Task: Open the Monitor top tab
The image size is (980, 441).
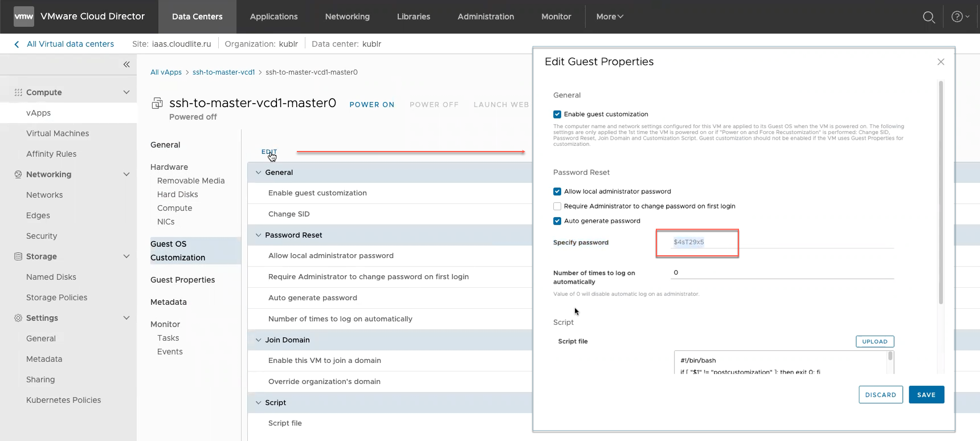Action: (x=556, y=17)
